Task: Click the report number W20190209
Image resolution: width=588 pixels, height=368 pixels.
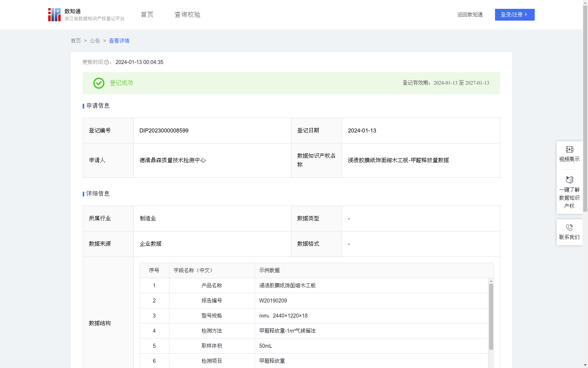Action: point(273,301)
